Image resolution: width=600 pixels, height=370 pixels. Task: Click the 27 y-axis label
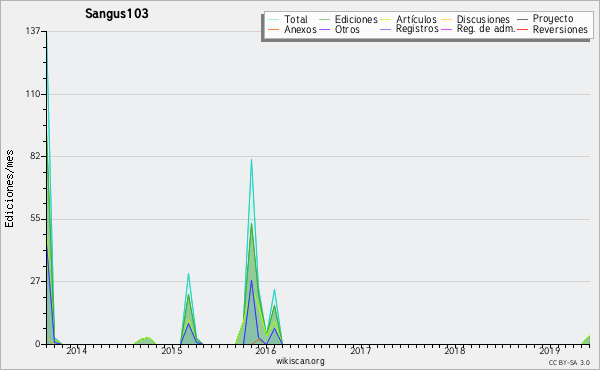[x=35, y=281]
